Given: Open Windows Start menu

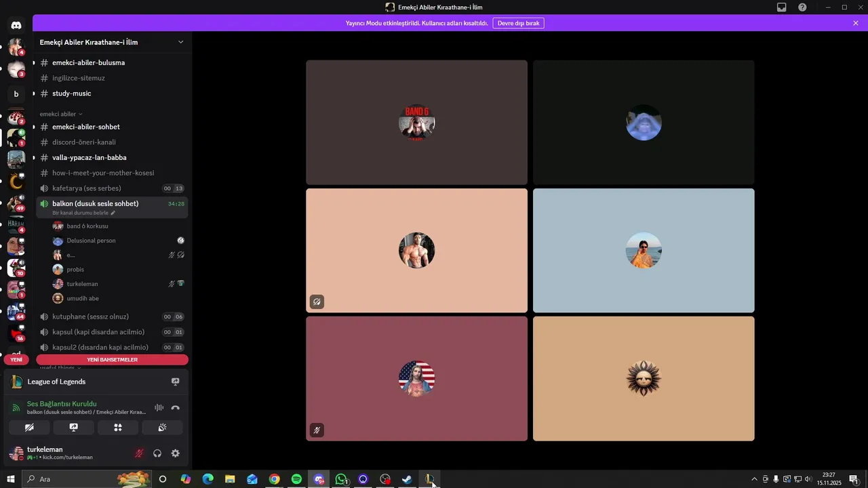Looking at the screenshot, I should click(x=11, y=479).
